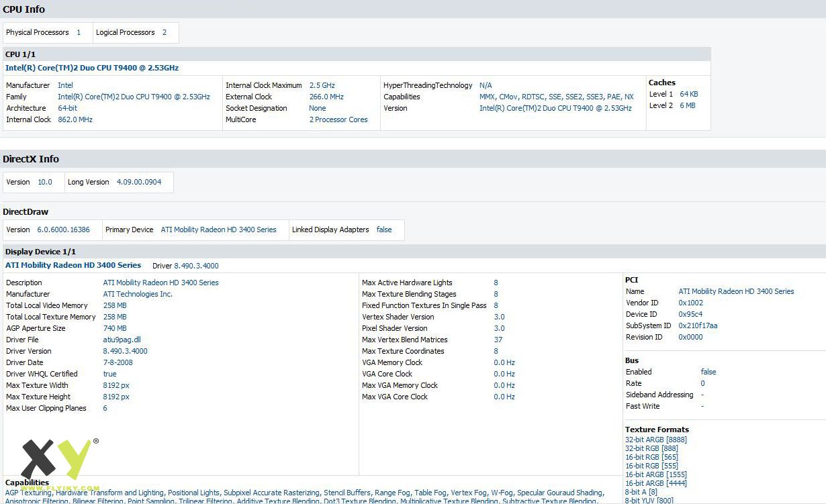This screenshot has width=826, height=504.
Task: Click Internal Clock Maximum value "2.5 GHz"
Action: [322, 85]
